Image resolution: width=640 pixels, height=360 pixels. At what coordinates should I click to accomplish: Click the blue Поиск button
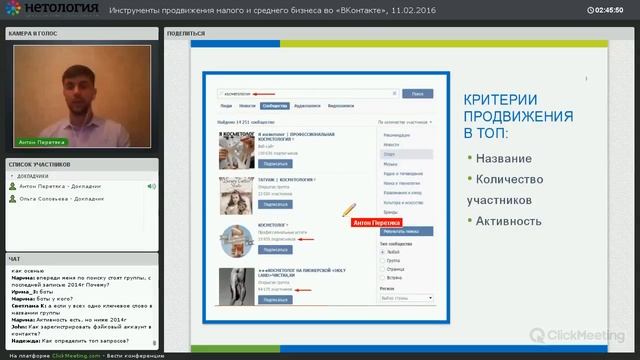point(418,94)
